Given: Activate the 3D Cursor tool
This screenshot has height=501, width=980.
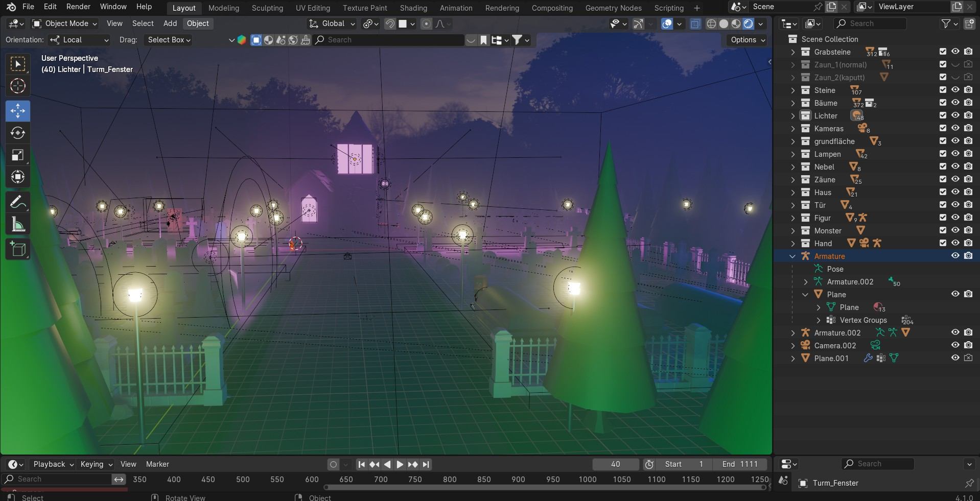Looking at the screenshot, I should click(x=18, y=86).
